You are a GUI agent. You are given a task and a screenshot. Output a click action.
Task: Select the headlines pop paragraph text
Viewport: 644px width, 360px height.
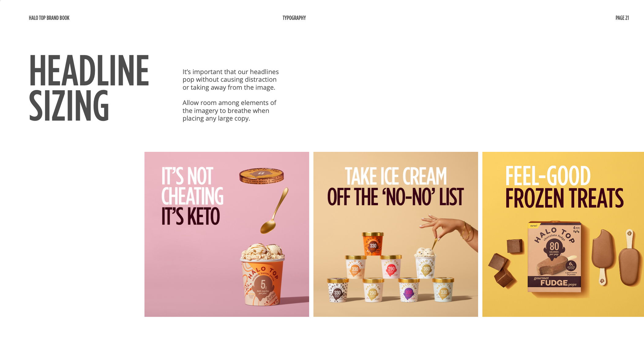230,80
